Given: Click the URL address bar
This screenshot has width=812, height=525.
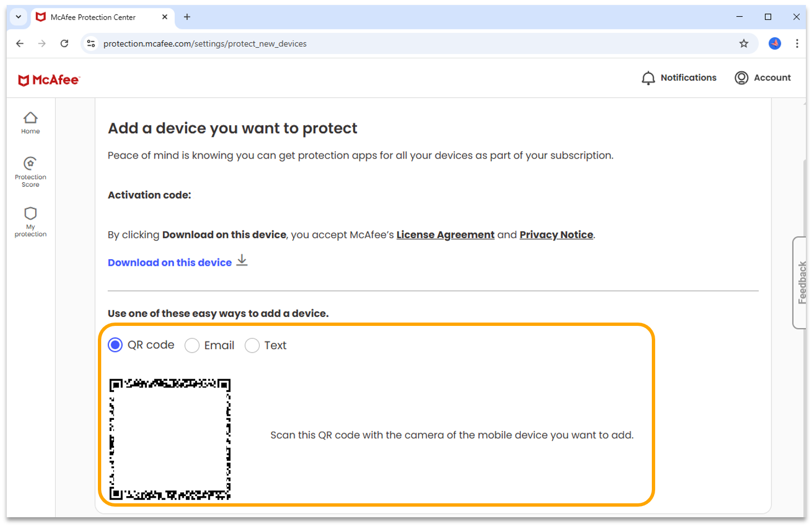Looking at the screenshot, I should pos(389,43).
